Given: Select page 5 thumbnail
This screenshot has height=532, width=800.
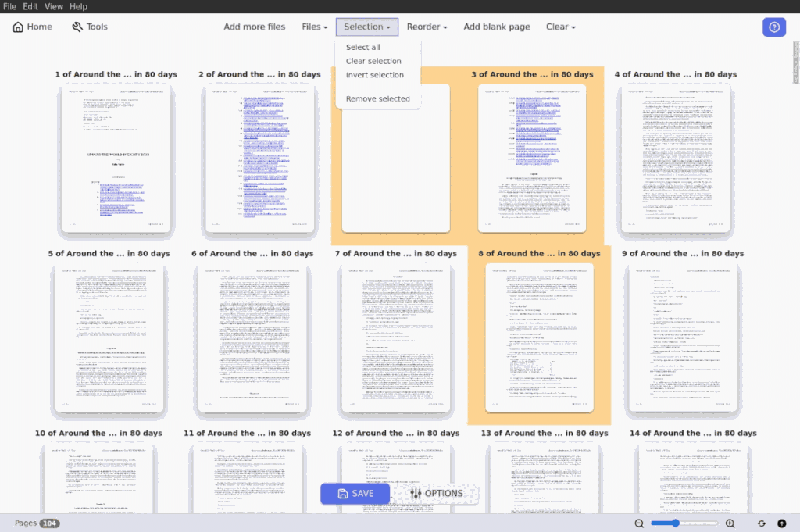Looking at the screenshot, I should pyautogui.click(x=109, y=337).
